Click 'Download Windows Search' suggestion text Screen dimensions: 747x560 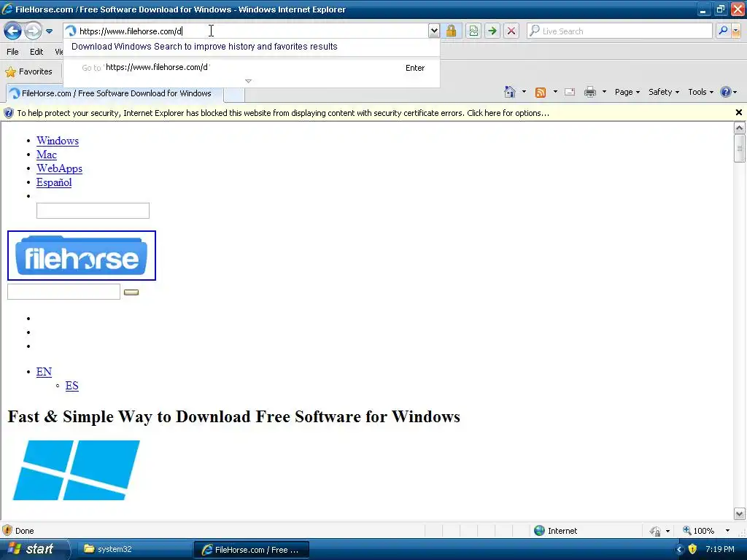pyautogui.click(x=204, y=46)
